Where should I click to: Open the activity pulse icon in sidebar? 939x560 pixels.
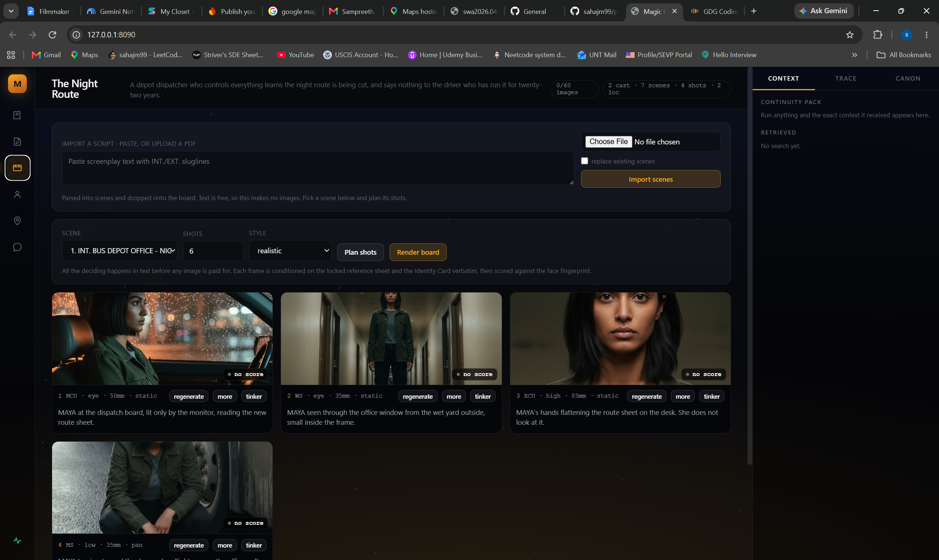point(17,541)
